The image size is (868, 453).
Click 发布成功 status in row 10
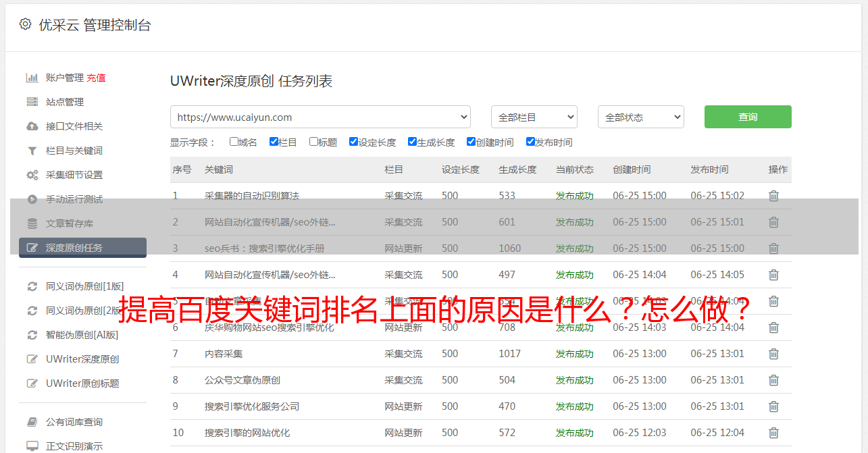pyautogui.click(x=575, y=433)
